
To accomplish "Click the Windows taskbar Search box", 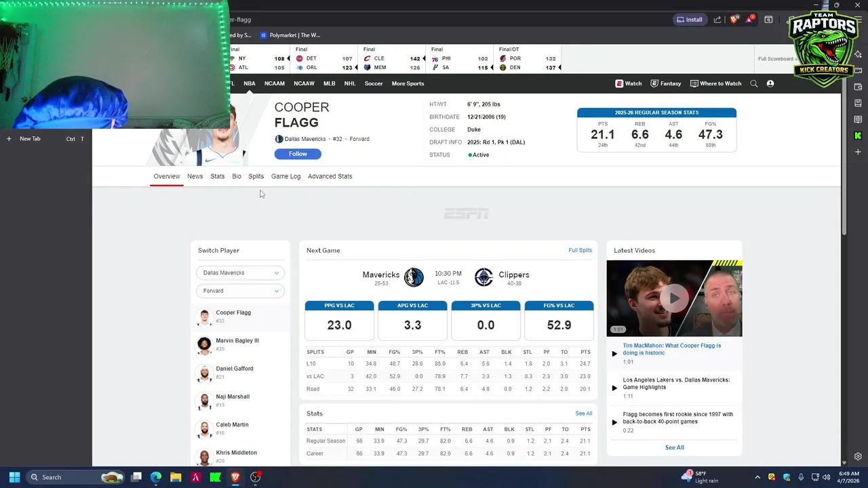I will (x=75, y=477).
